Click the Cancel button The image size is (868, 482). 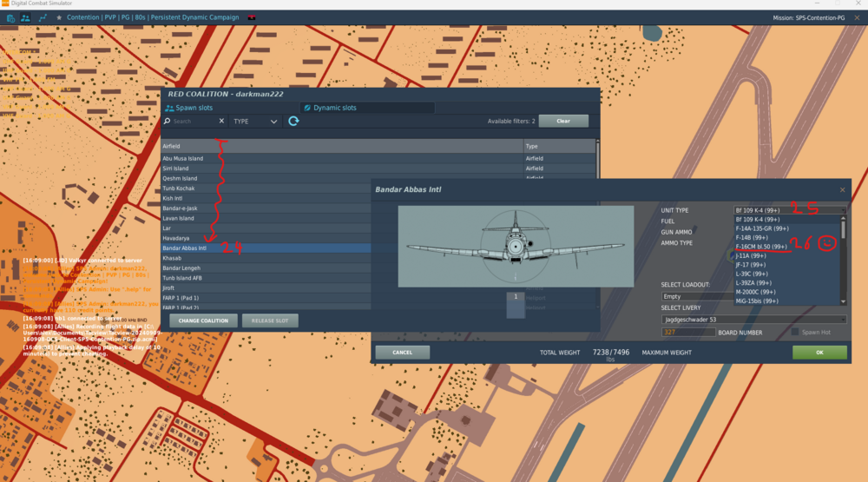tap(402, 353)
